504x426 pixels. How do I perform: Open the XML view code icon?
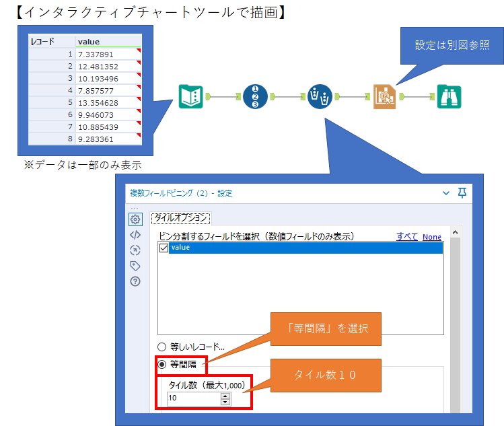pos(135,235)
